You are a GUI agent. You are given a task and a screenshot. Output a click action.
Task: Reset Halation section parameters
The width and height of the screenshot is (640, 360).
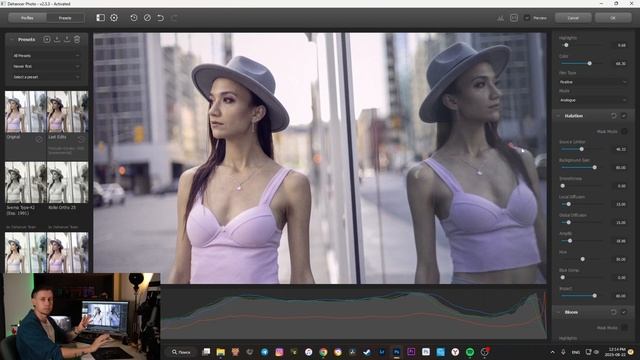click(613, 116)
